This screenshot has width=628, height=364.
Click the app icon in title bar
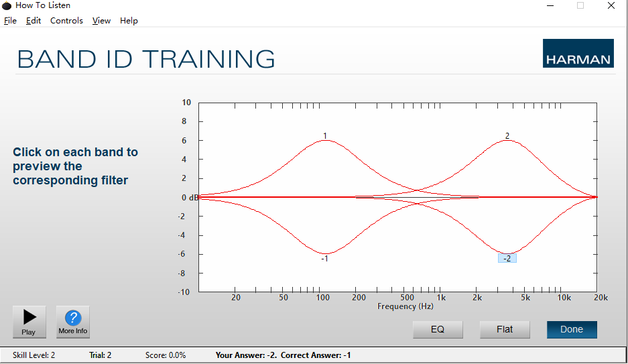point(7,5)
